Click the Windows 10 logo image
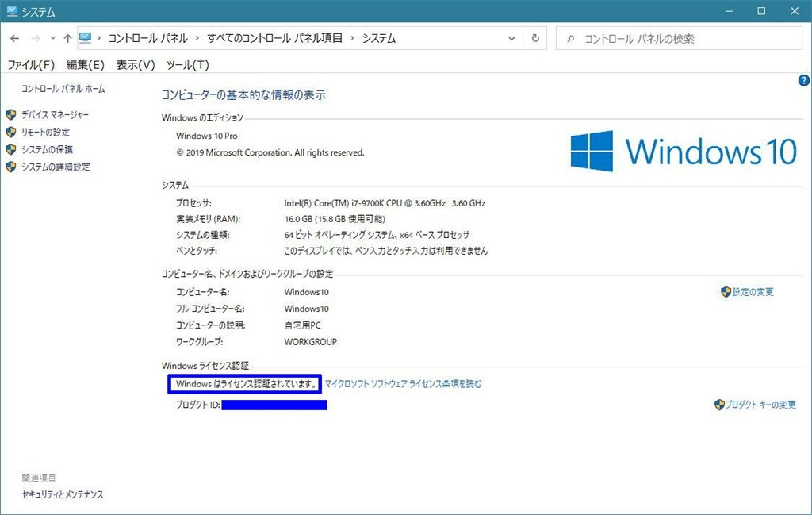The image size is (812, 515). [x=684, y=152]
